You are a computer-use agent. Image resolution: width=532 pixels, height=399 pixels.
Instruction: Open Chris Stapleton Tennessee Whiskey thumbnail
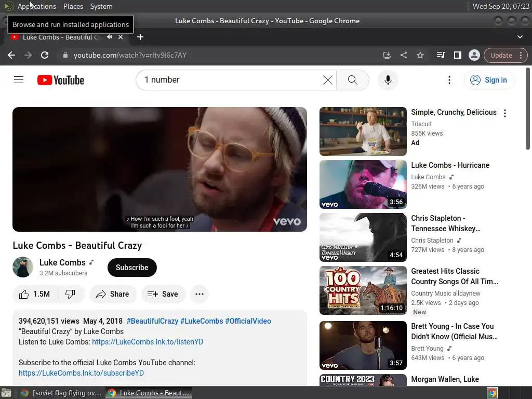point(363,237)
